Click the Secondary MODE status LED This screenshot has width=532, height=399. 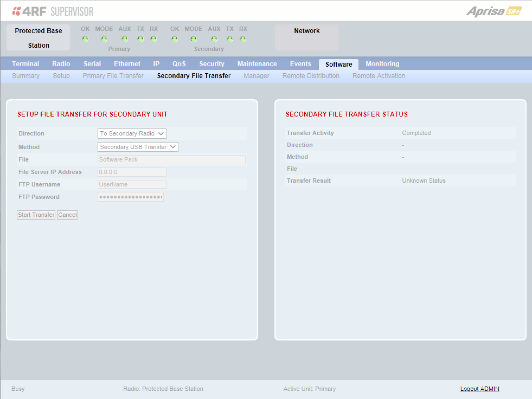pyautogui.click(x=194, y=39)
